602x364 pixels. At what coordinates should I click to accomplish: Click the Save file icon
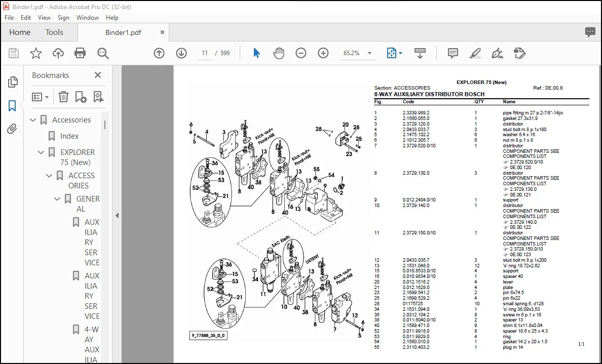(x=14, y=53)
